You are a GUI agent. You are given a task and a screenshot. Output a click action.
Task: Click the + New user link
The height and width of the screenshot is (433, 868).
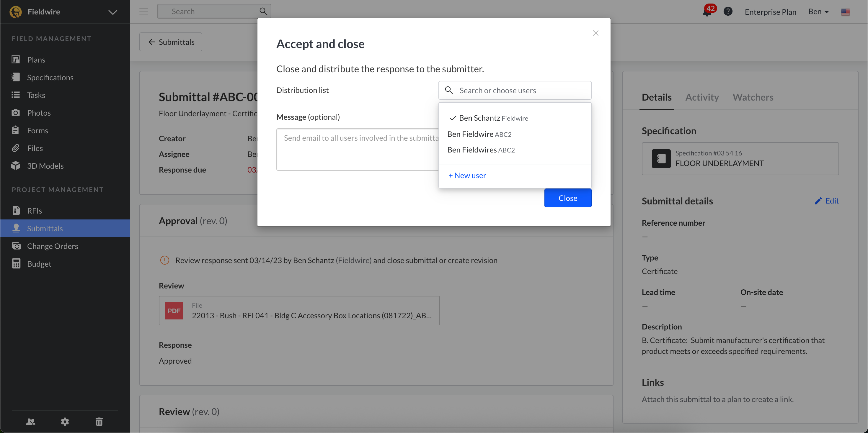pos(467,176)
